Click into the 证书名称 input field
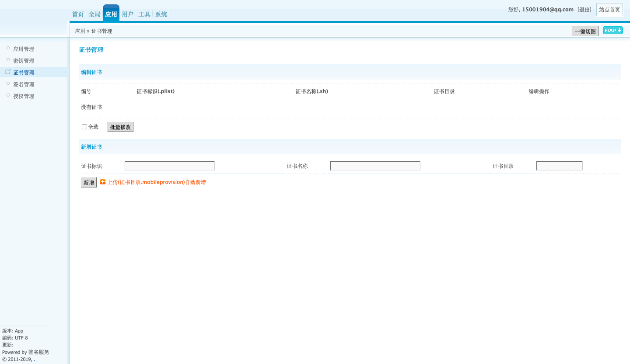Viewport: 630px width, 364px height. click(x=375, y=166)
